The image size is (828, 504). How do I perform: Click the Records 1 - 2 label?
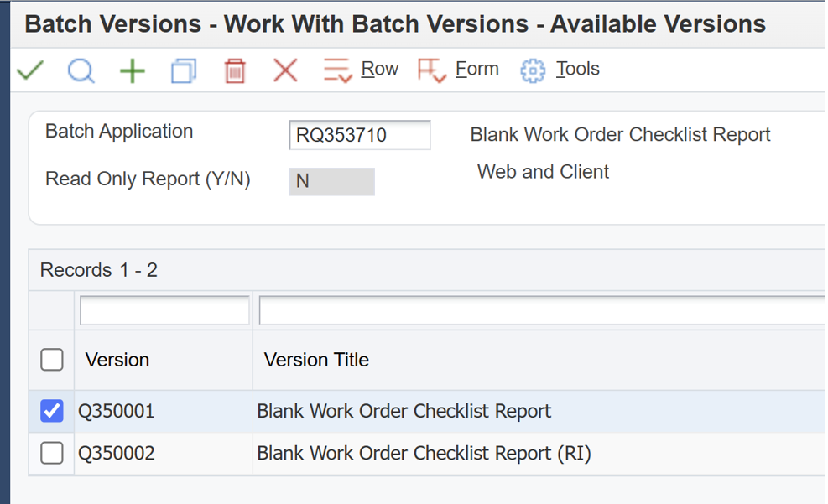99,270
